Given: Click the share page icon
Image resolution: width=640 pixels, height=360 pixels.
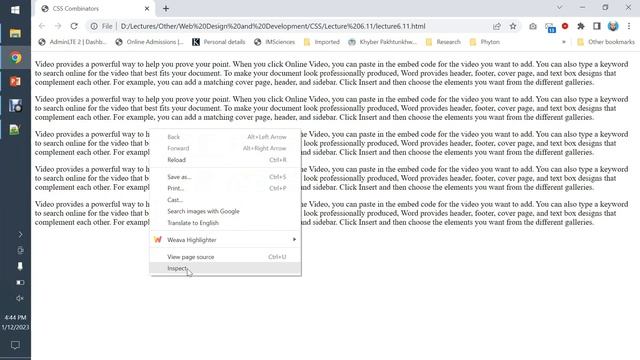Looking at the screenshot, I should [x=497, y=26].
